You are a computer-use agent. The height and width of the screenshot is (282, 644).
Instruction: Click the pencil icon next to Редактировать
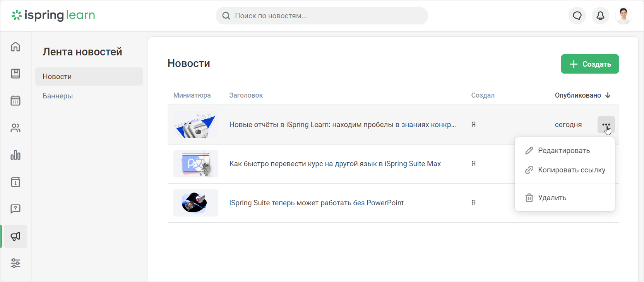(x=529, y=151)
